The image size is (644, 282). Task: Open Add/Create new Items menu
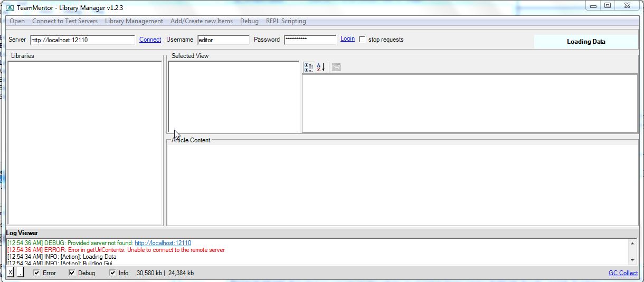click(202, 21)
